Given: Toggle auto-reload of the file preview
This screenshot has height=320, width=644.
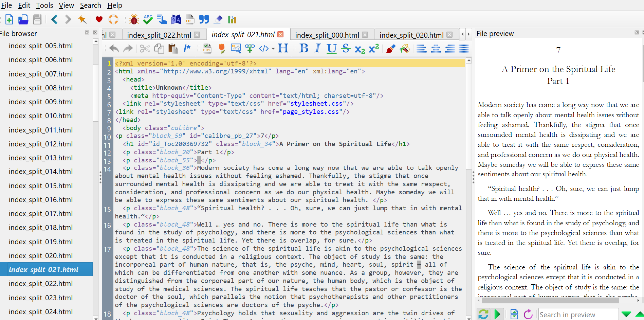Looking at the screenshot, I should coord(483,314).
